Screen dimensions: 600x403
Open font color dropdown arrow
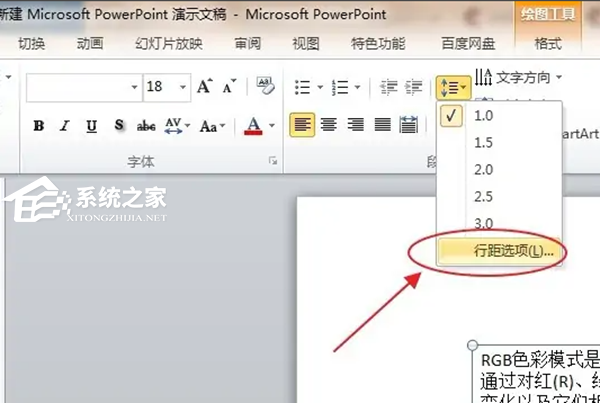(272, 126)
